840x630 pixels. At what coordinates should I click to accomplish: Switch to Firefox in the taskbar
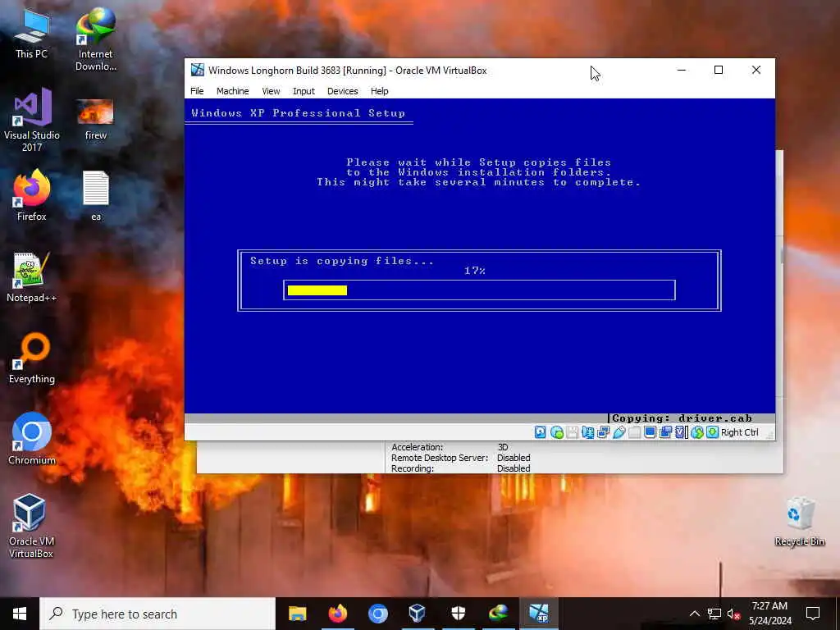[337, 614]
